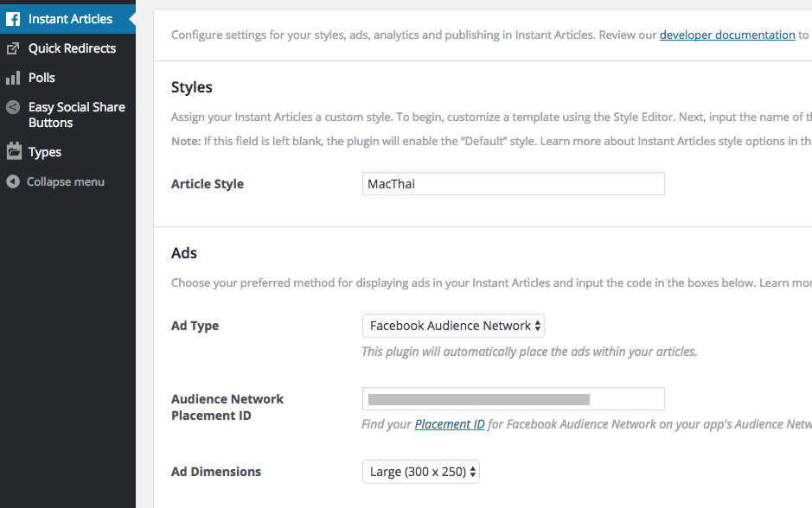Click the Collapse menu arrow icon
This screenshot has width=812, height=508.
12,181
